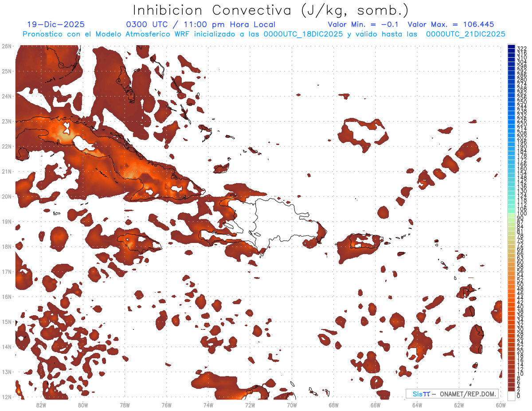This screenshot has height=411, width=532.
Task: Click the longitude label "72W"
Action: [x=250, y=404]
